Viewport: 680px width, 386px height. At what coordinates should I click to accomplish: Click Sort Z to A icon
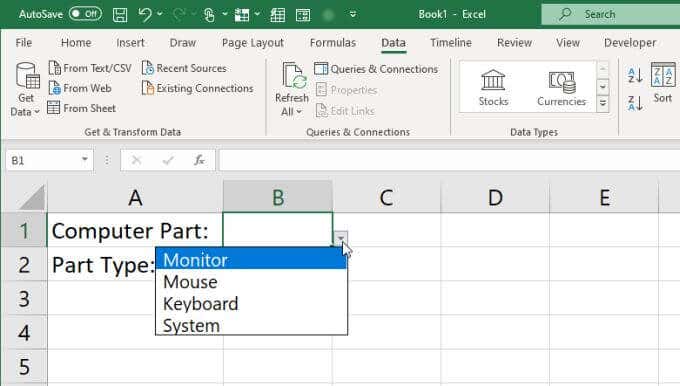click(635, 103)
